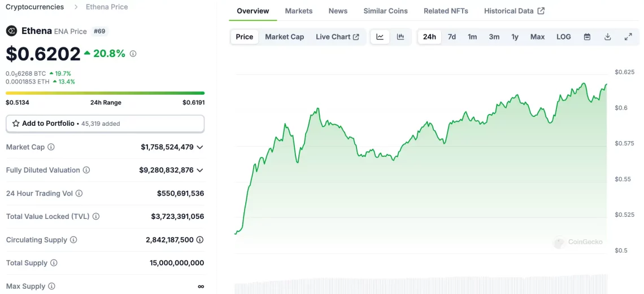644x294 pixels.
Task: Click the Market Cap info icon
Action: (x=51, y=147)
